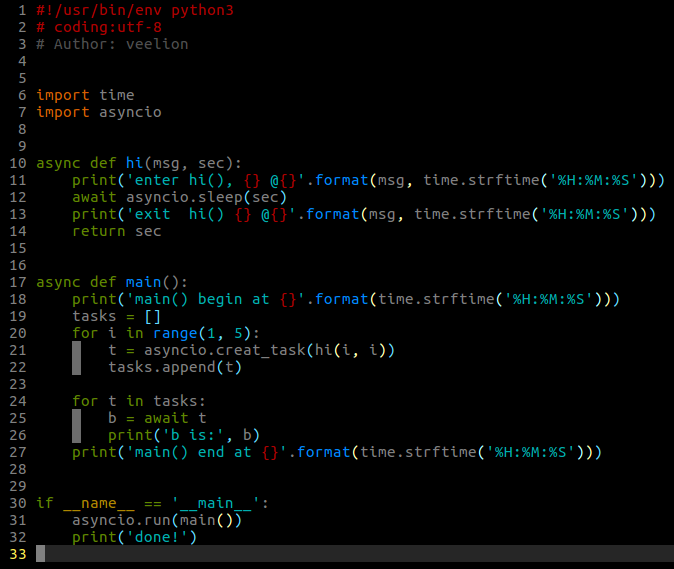Screen dimensions: 674x569
Task: Click the block cursor on line 33
Action: [x=40, y=554]
